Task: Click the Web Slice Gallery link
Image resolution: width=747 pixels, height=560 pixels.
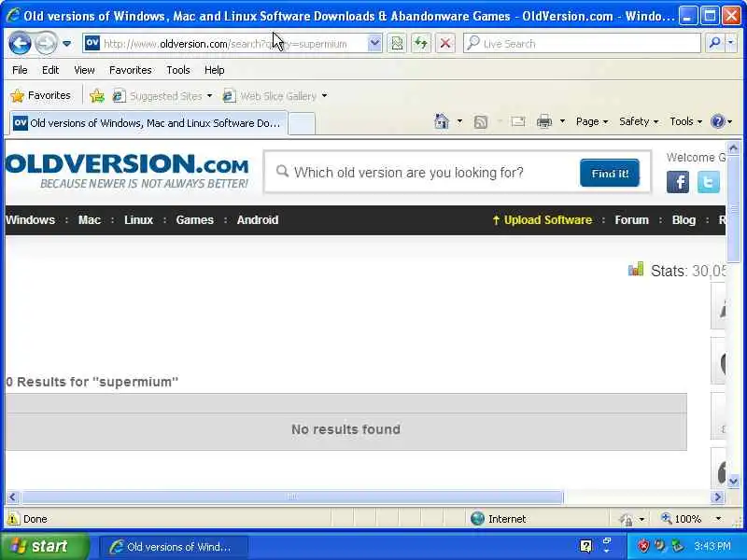Action: (x=270, y=96)
